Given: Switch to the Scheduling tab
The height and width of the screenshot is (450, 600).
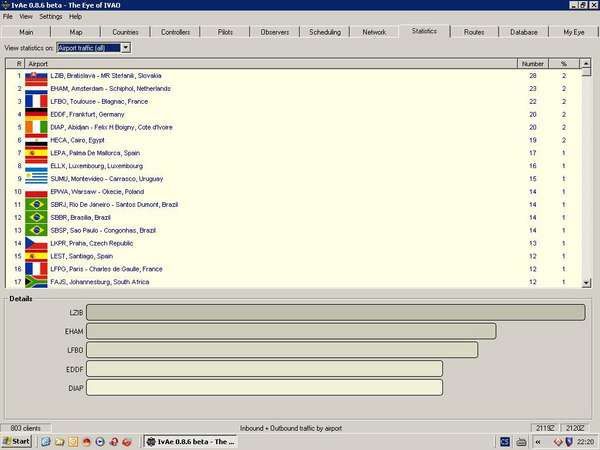Looking at the screenshot, I should (x=325, y=32).
